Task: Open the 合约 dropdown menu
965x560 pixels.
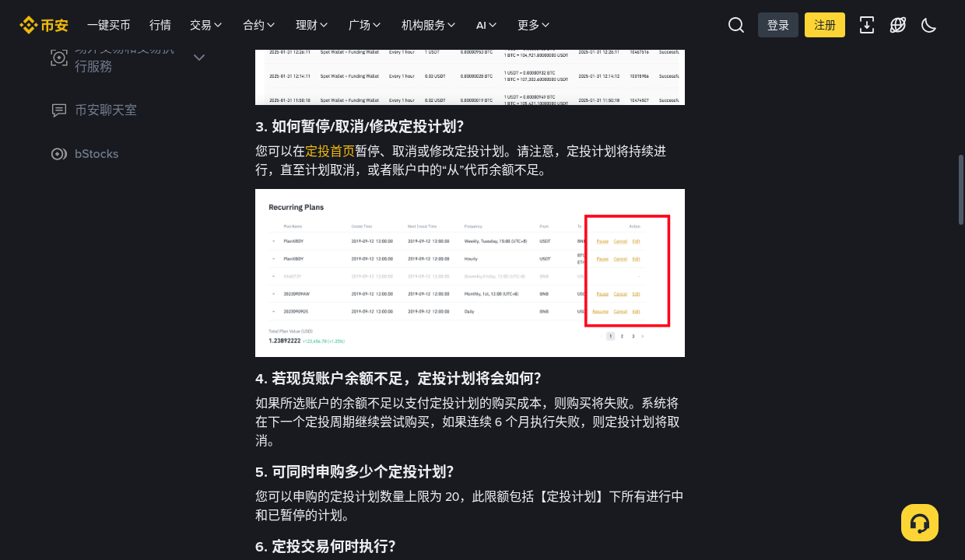Action: coord(259,25)
